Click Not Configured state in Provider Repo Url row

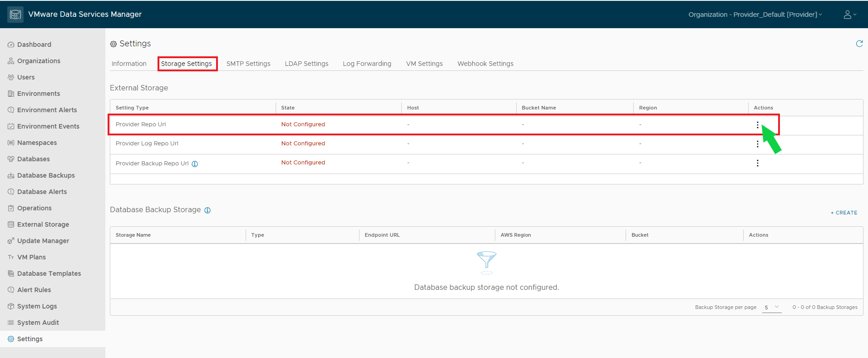coord(303,124)
